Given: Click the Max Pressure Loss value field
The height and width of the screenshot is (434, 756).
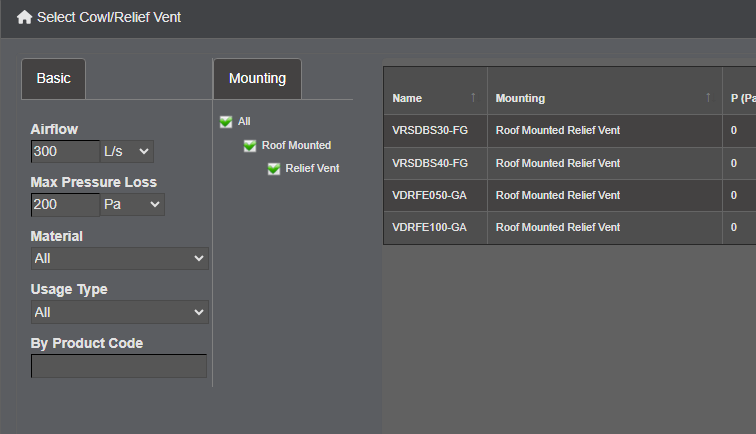Looking at the screenshot, I should pos(66,204).
